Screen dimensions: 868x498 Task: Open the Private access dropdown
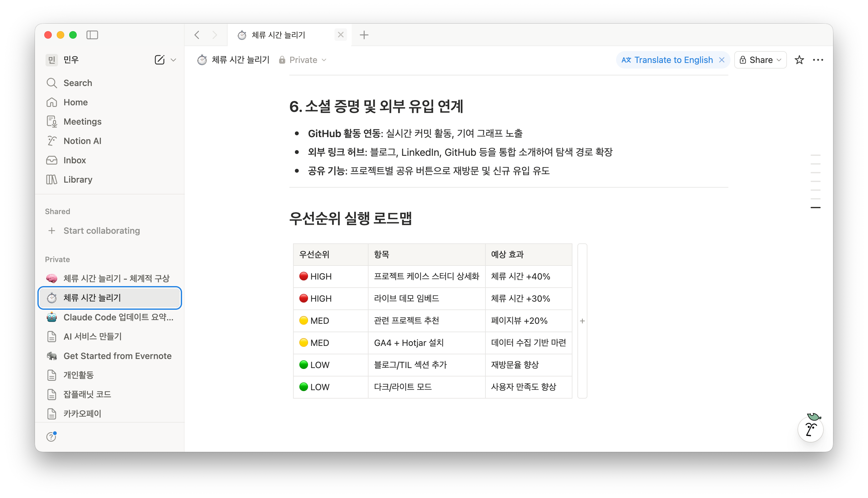pyautogui.click(x=303, y=60)
